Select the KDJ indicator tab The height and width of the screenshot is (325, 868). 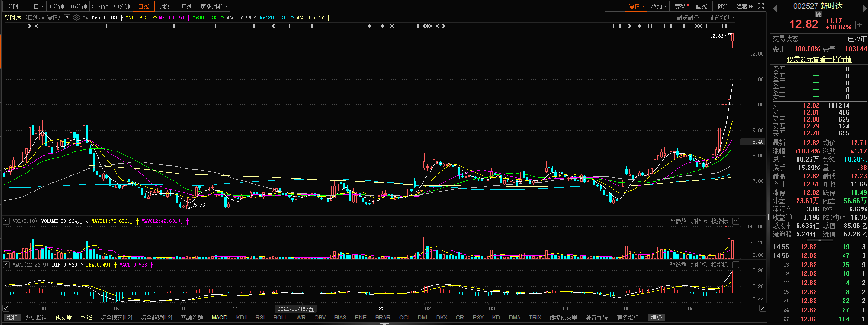tap(241, 318)
